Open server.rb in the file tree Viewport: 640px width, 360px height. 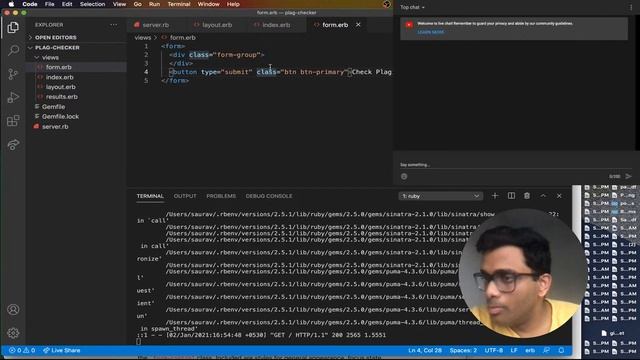tap(55, 127)
